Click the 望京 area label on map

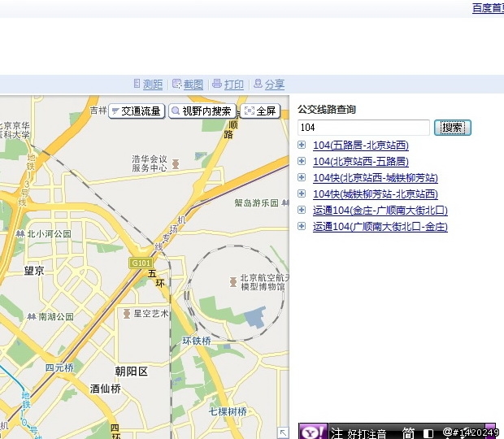pyautogui.click(x=34, y=271)
